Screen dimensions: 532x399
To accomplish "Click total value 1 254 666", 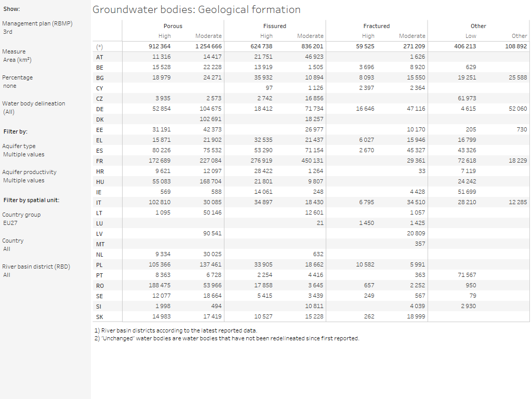I will [208, 46].
